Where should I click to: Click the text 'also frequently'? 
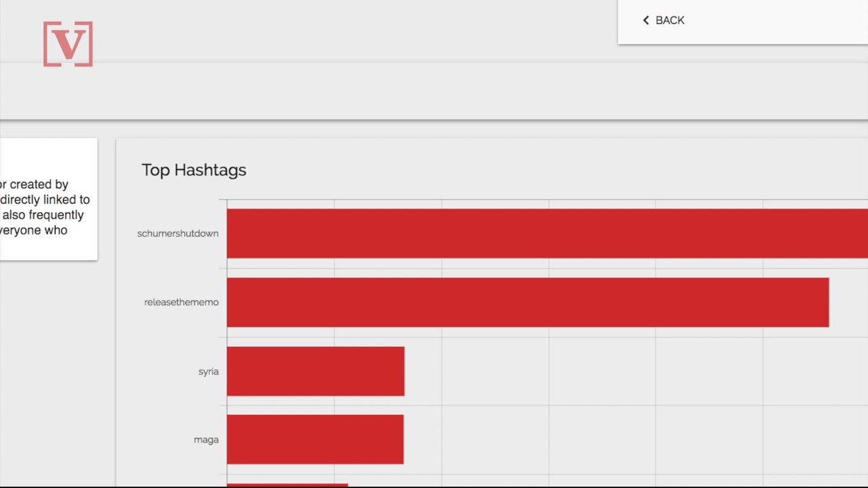point(42,215)
